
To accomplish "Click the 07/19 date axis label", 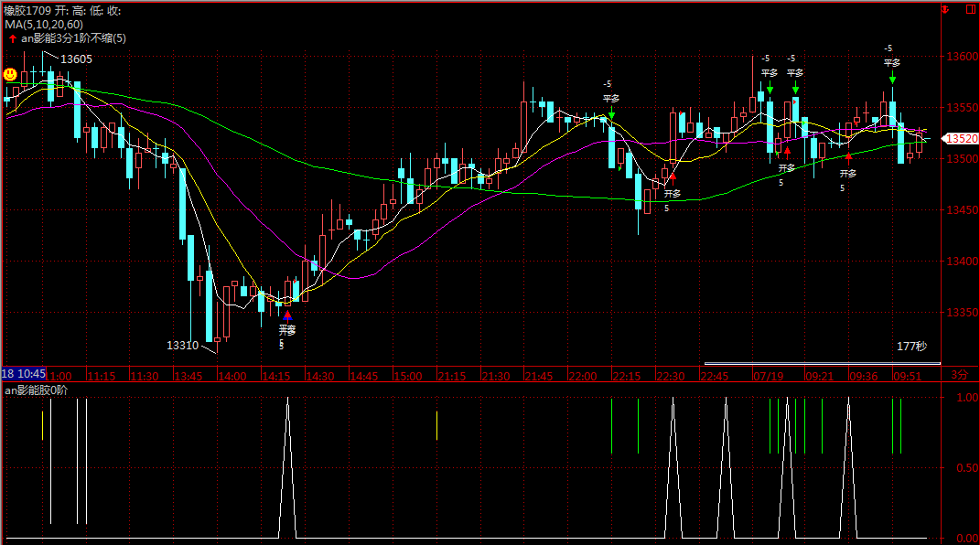I will click(x=768, y=377).
